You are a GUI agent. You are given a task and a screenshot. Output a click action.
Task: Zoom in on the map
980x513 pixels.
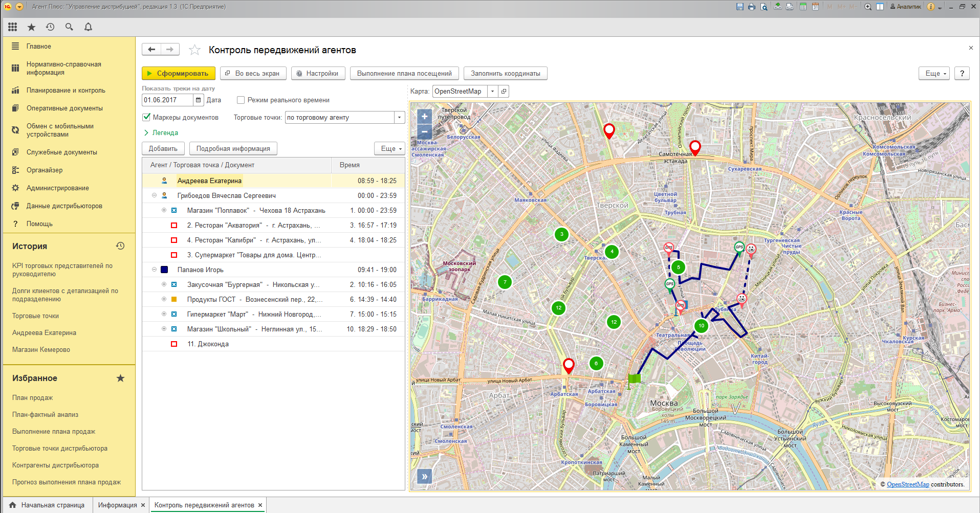click(x=424, y=117)
